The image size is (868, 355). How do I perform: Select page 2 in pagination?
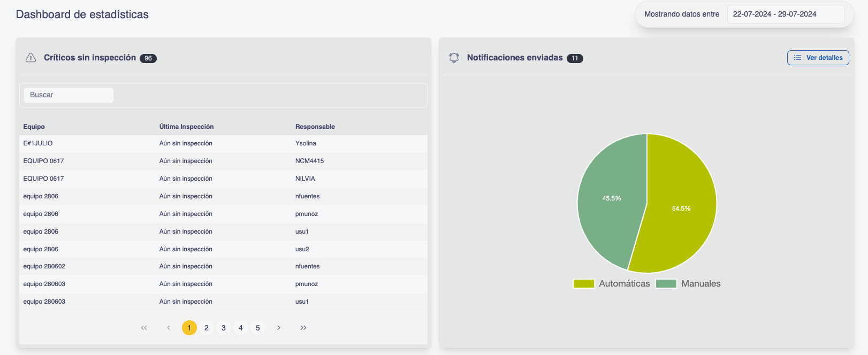click(x=206, y=328)
